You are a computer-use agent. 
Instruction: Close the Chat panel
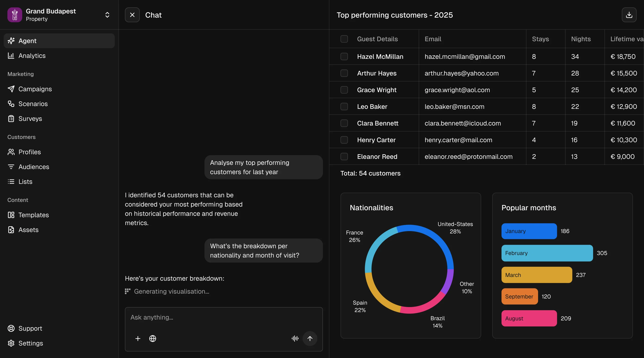click(132, 15)
